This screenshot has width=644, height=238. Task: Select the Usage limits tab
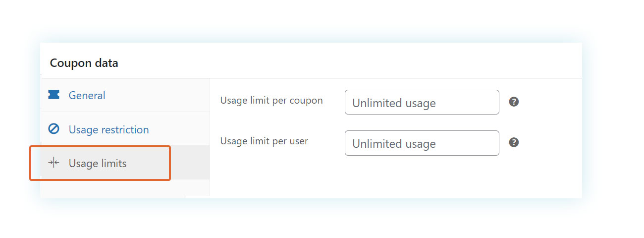(x=125, y=163)
